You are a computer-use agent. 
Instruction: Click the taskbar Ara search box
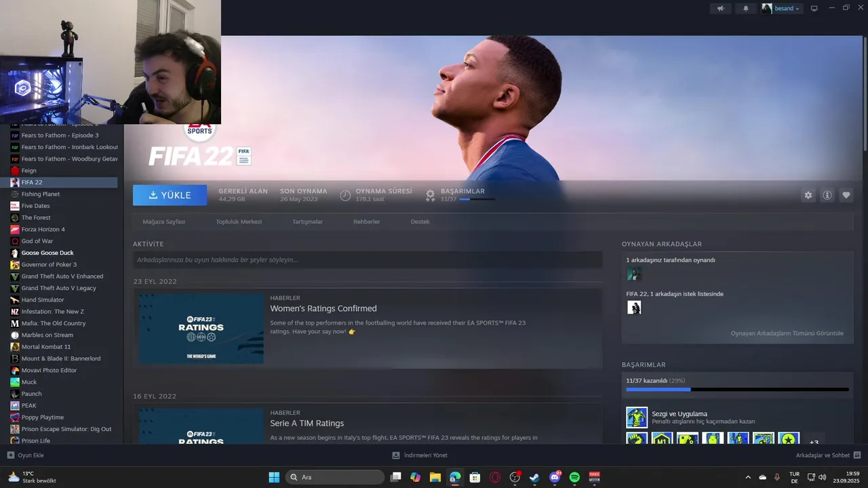coord(335,477)
